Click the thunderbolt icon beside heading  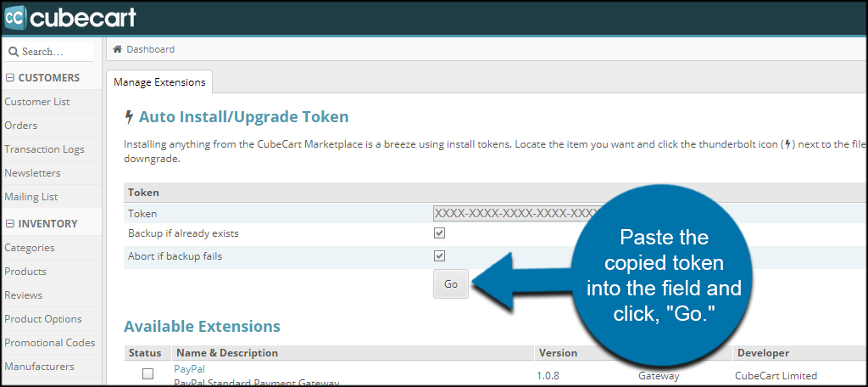(x=130, y=117)
